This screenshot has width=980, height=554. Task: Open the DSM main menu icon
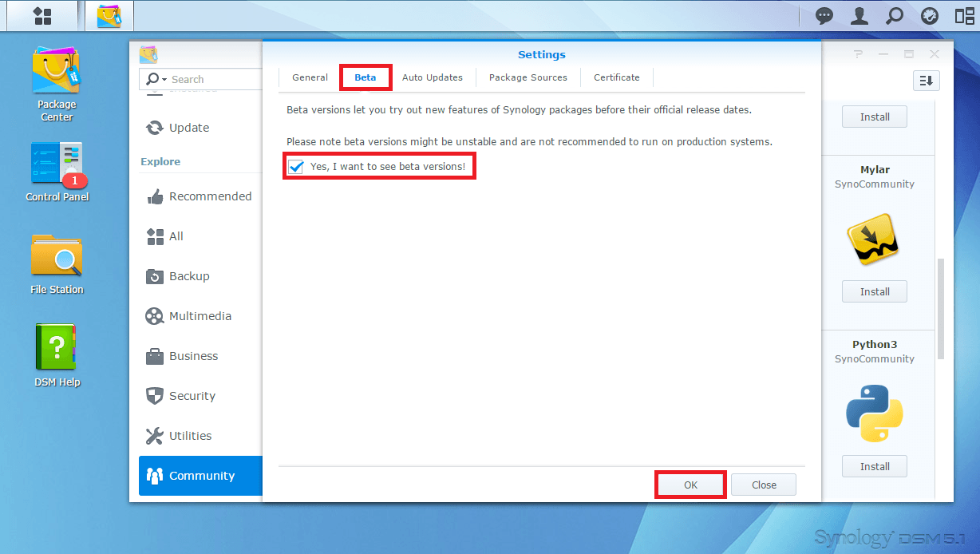[42, 16]
